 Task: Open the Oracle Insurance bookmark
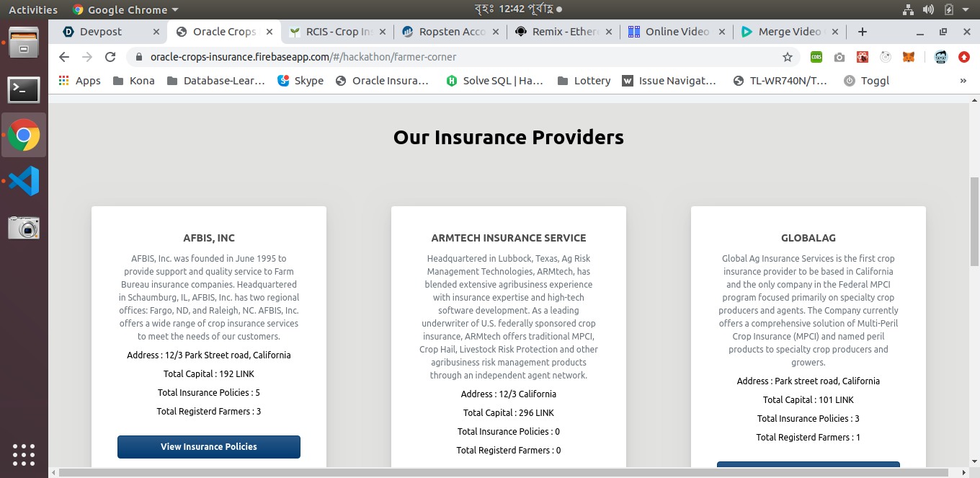(x=382, y=81)
